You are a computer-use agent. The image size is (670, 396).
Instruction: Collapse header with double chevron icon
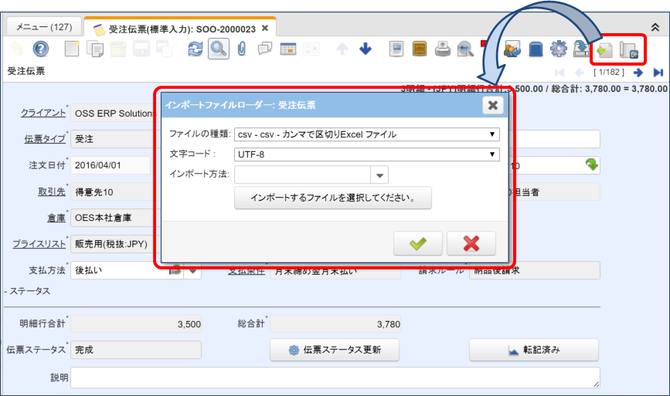coord(655,27)
